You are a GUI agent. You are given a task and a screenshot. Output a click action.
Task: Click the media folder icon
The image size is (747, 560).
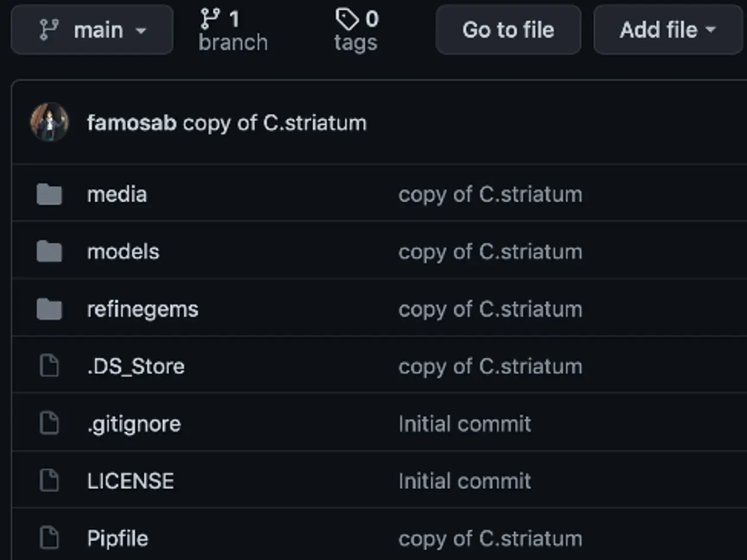click(x=49, y=194)
